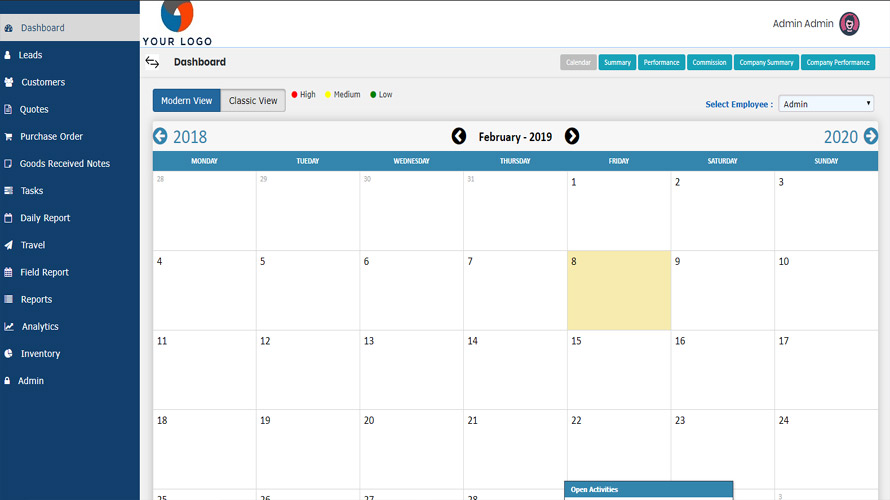The image size is (890, 500).
Task: Select calendar day 24
Action: 826,449
